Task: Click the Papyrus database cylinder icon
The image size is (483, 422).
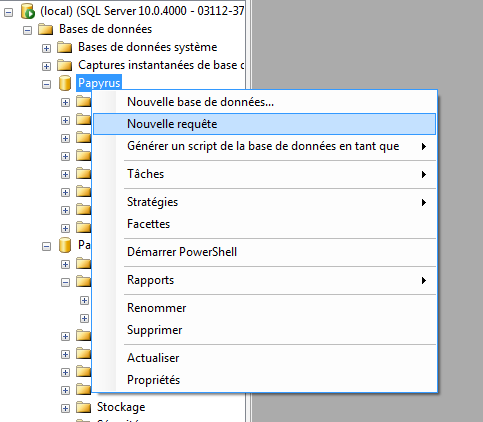Action: [65, 83]
